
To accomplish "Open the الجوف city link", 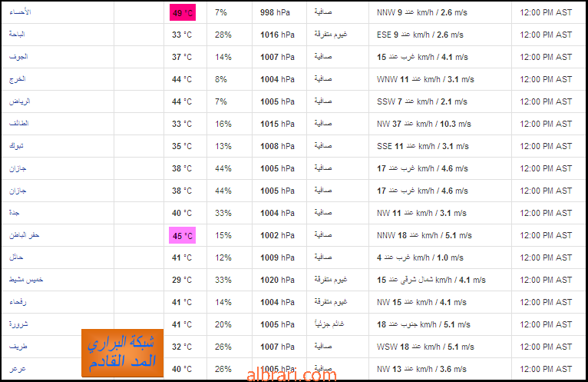I will point(18,57).
